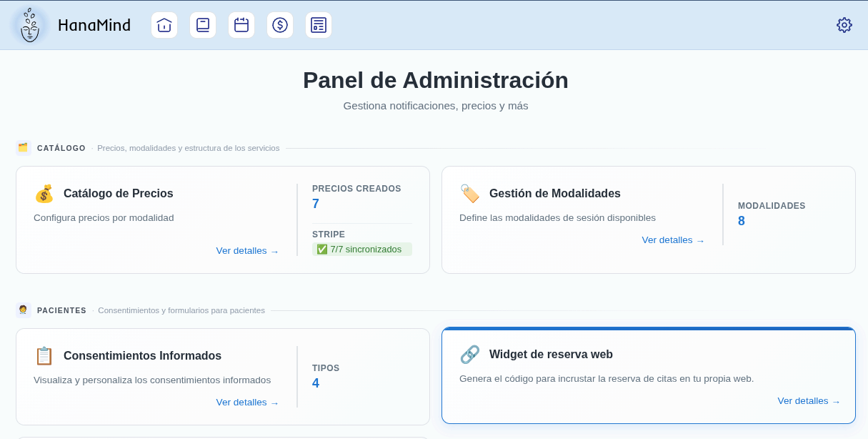Image resolution: width=868 pixels, height=439 pixels.
Task: Click the CATÁLOGO section heading
Action: coord(61,149)
